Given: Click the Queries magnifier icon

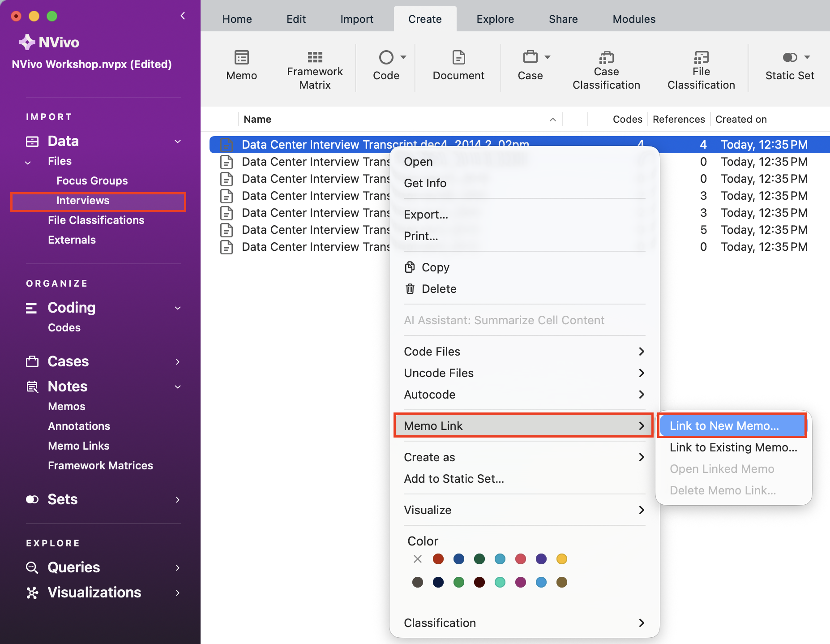Looking at the screenshot, I should (32, 567).
